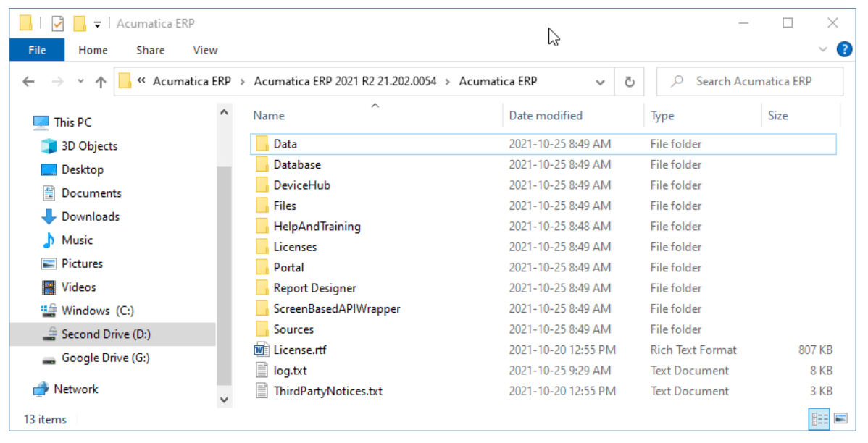Select the DeviceHub folder icon
The height and width of the screenshot is (443, 868).
262,185
